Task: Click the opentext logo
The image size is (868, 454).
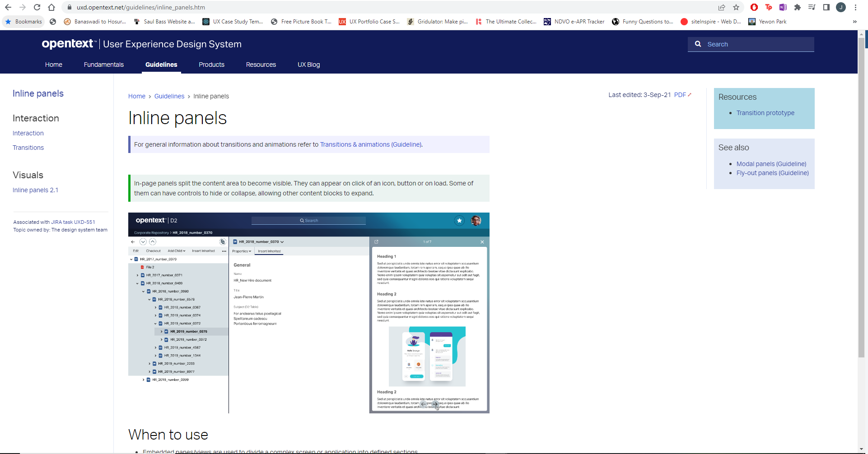Action: click(x=69, y=44)
